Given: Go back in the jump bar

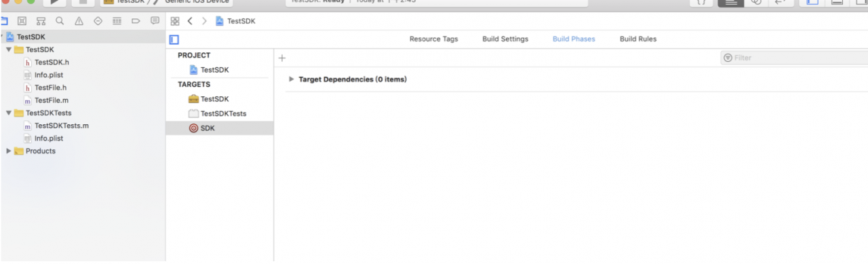Looking at the screenshot, I should (191, 21).
